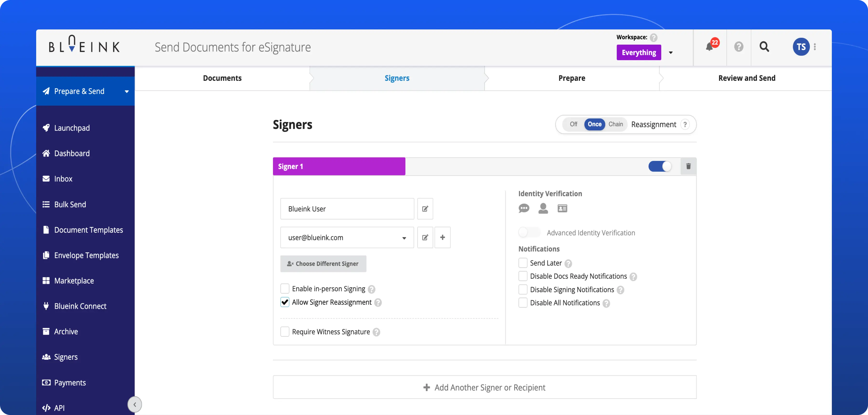This screenshot has width=868, height=415.
Task: Delete Signer 1 with trash icon
Action: 688,166
